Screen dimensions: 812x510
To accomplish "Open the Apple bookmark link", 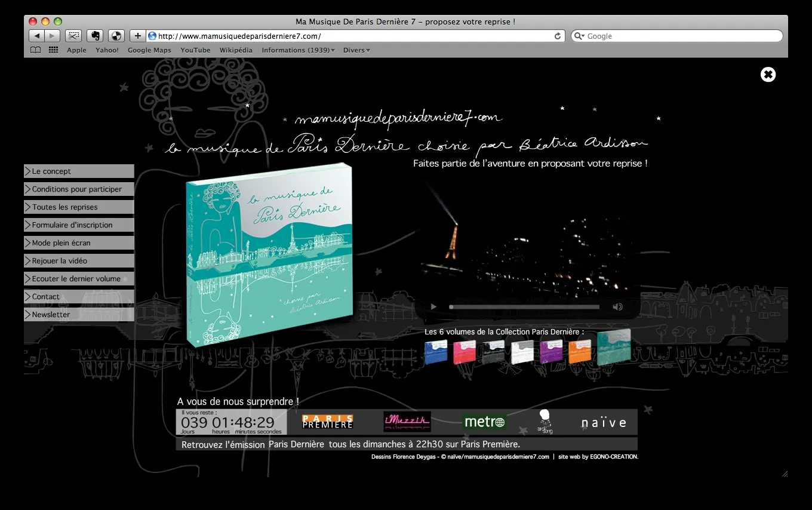I will (76, 50).
